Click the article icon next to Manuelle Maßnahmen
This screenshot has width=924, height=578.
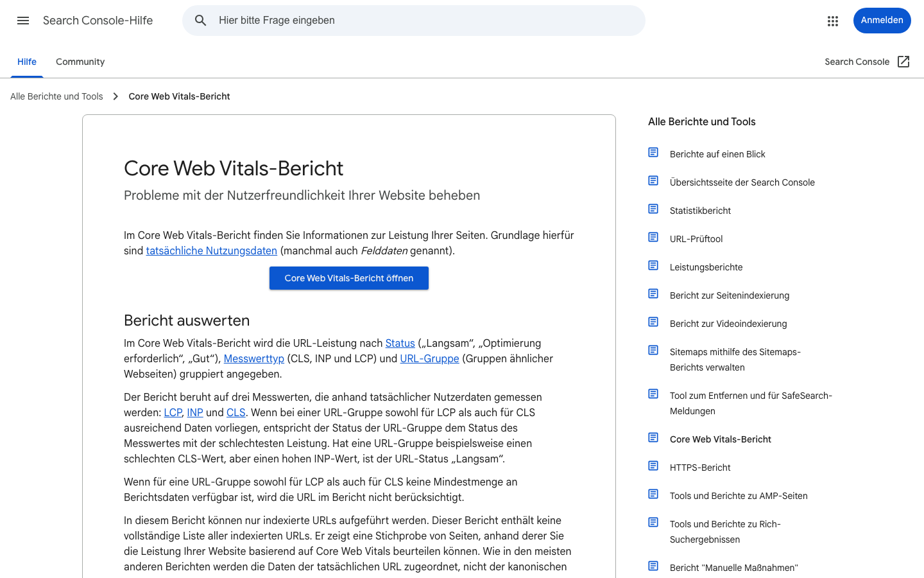pos(653,566)
